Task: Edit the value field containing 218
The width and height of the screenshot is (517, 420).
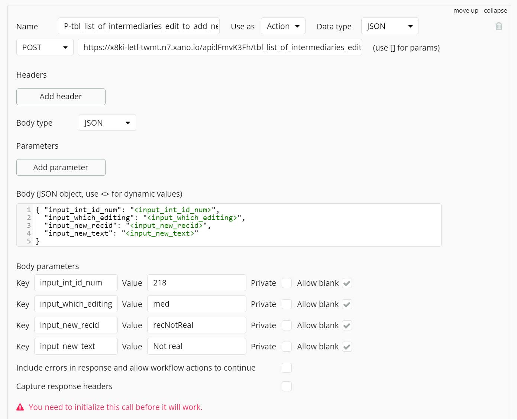Action: click(x=197, y=283)
